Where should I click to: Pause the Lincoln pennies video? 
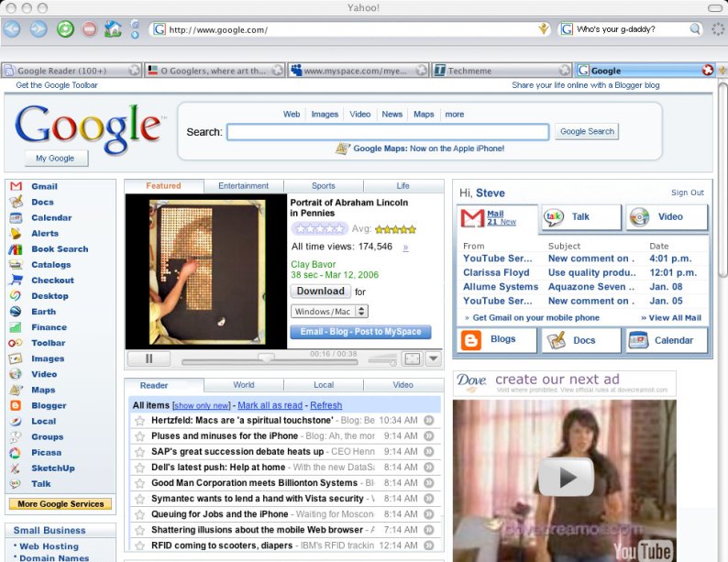click(149, 358)
